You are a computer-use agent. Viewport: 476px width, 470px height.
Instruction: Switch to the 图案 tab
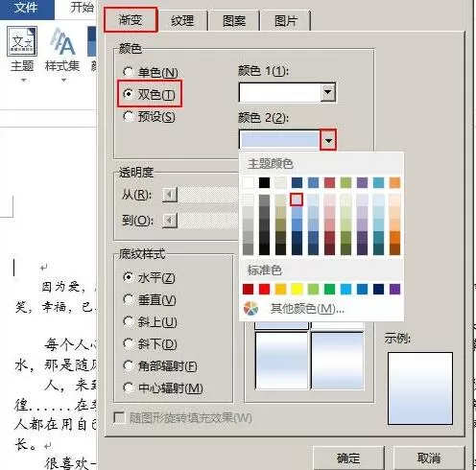pyautogui.click(x=234, y=21)
